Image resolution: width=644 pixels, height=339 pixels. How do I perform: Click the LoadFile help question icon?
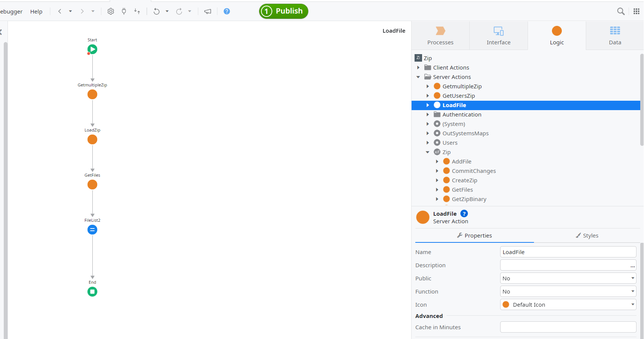coord(464,213)
